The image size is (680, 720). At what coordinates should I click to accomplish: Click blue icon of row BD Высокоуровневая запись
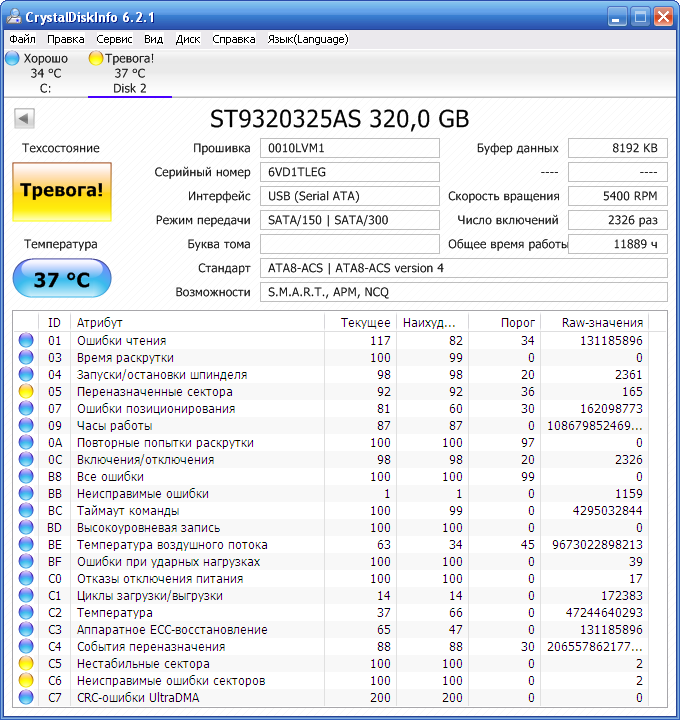click(26, 527)
